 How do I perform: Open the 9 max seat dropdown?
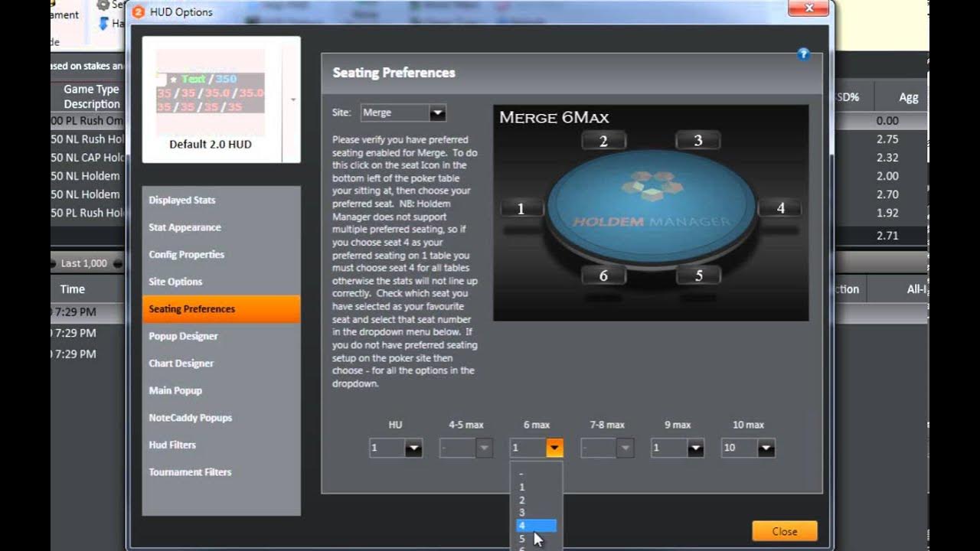[678, 448]
